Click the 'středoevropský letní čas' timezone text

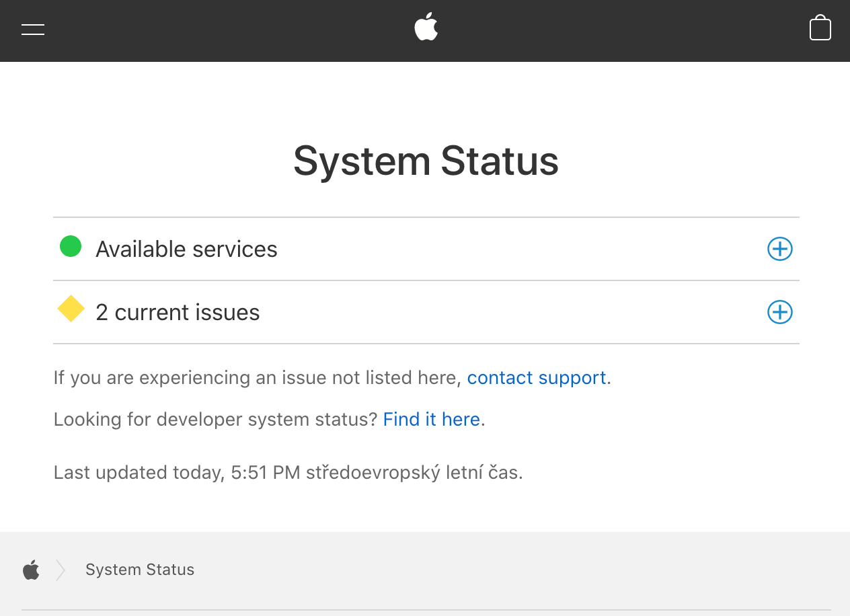tap(412, 473)
